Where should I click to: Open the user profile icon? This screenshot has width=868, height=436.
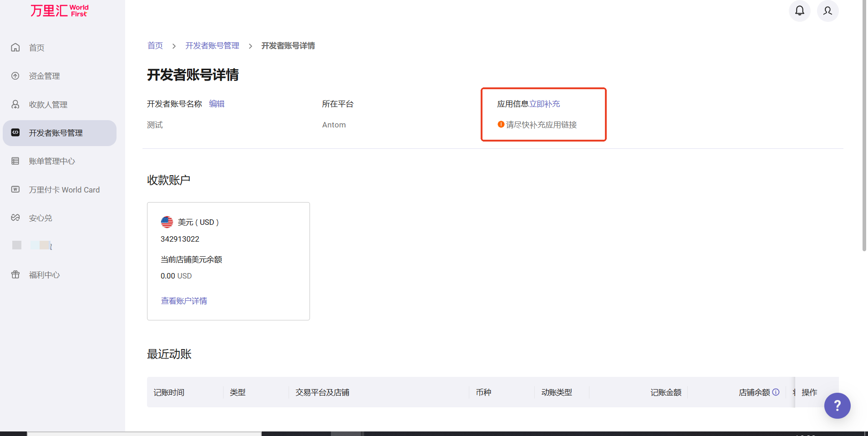827,10
